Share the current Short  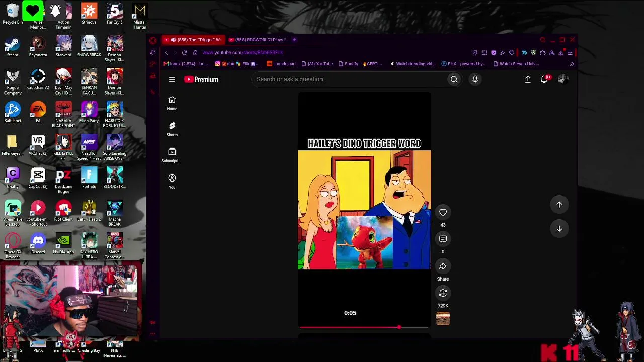coord(443,266)
